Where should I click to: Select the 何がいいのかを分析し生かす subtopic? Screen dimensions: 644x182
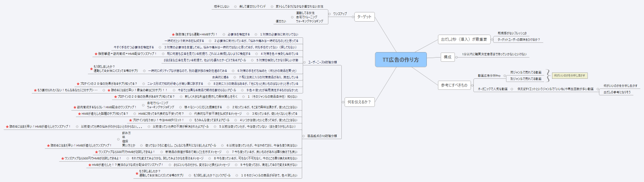pyautogui.click(x=621, y=86)
